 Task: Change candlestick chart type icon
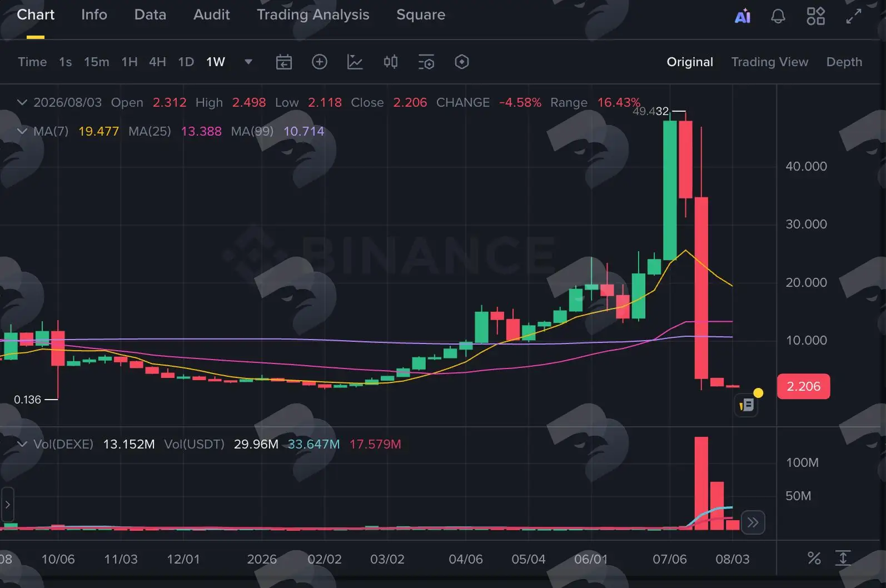pyautogui.click(x=391, y=62)
